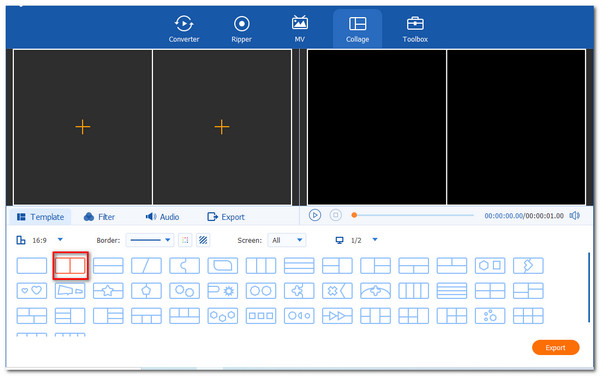The width and height of the screenshot is (600, 376).
Task: Select the two hearts template
Action: point(32,291)
